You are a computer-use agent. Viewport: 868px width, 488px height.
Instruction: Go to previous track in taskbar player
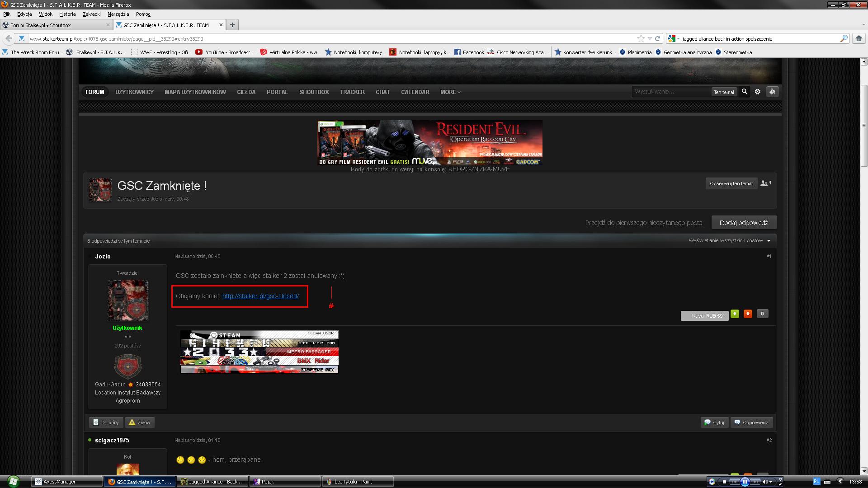click(x=735, y=482)
